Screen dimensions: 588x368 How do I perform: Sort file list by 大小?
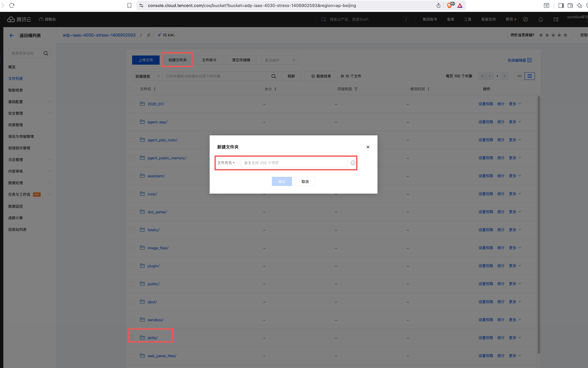(x=276, y=89)
